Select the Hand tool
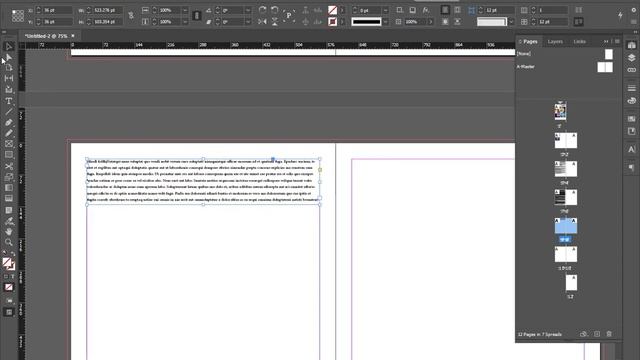Image resolution: width=640 pixels, height=360 pixels. pyautogui.click(x=9, y=232)
